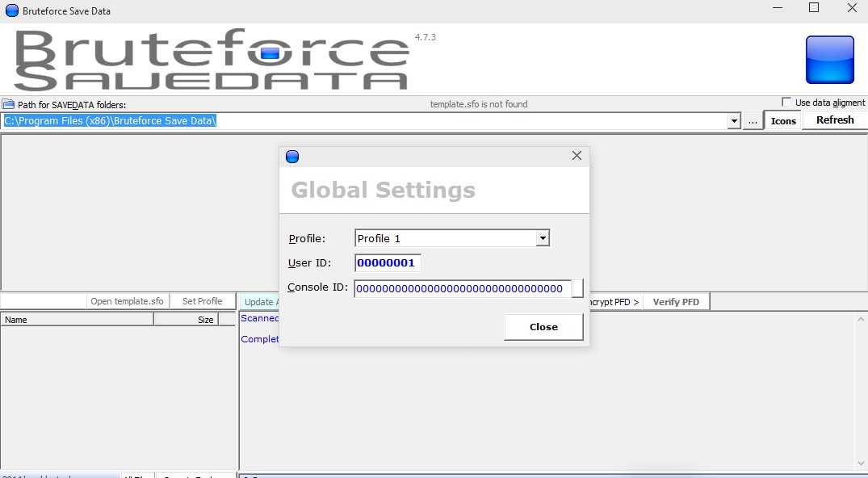Open the Profile dropdown in Global Settings
Image resolution: width=868 pixels, height=478 pixels.
coord(543,238)
